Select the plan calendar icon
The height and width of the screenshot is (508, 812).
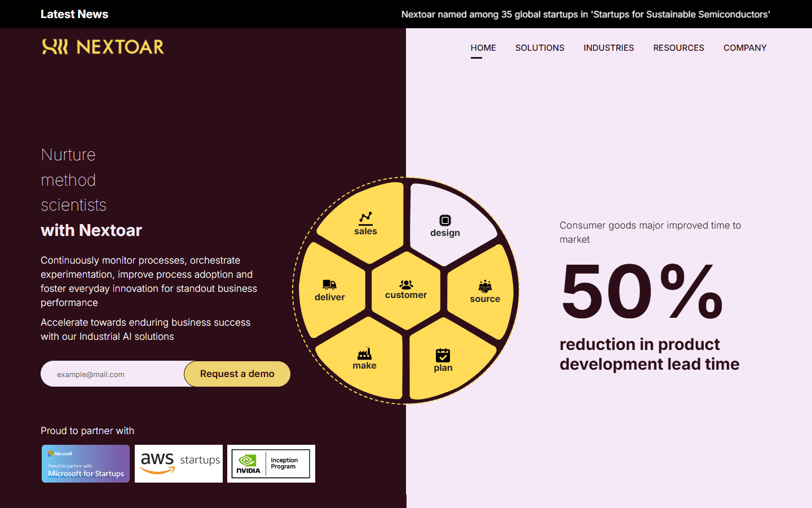(443, 355)
